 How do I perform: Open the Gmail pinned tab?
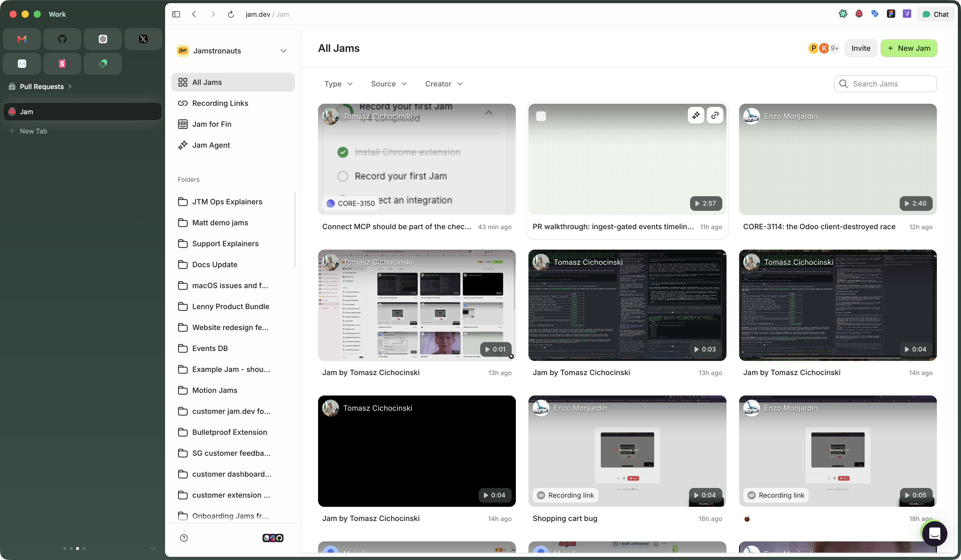click(x=22, y=39)
